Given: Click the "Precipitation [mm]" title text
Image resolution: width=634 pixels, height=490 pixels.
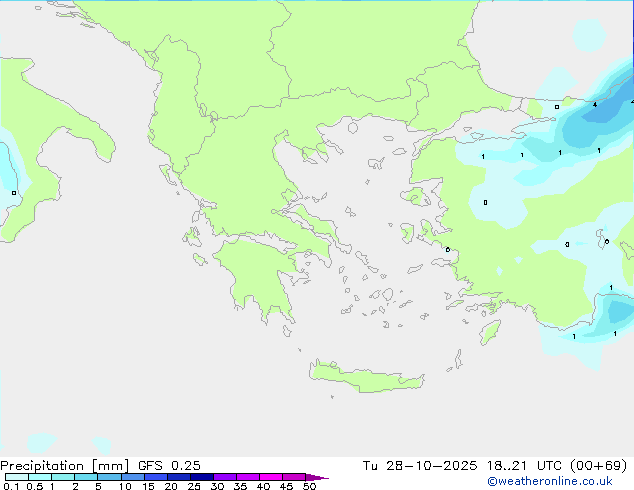Looking at the screenshot, I should pyautogui.click(x=65, y=466).
